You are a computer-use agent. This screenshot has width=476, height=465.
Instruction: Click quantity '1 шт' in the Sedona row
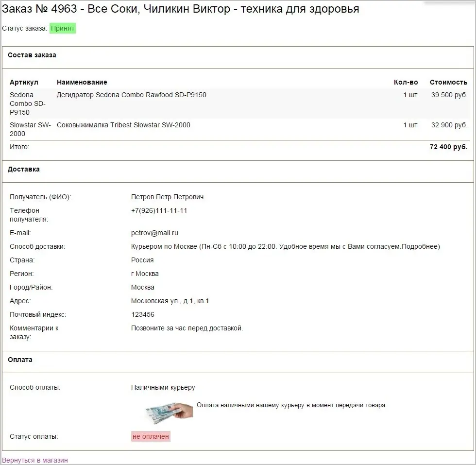[410, 95]
